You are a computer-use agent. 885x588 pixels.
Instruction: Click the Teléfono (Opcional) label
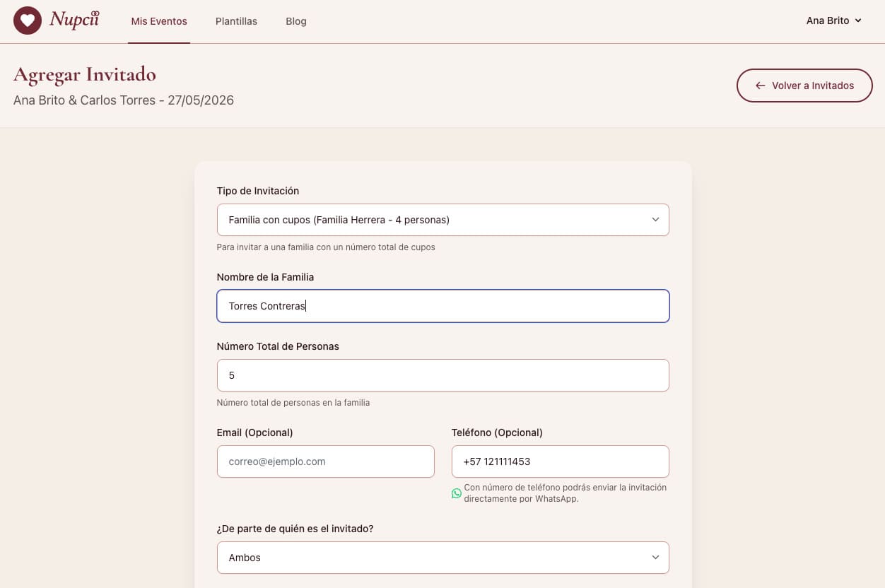497,433
